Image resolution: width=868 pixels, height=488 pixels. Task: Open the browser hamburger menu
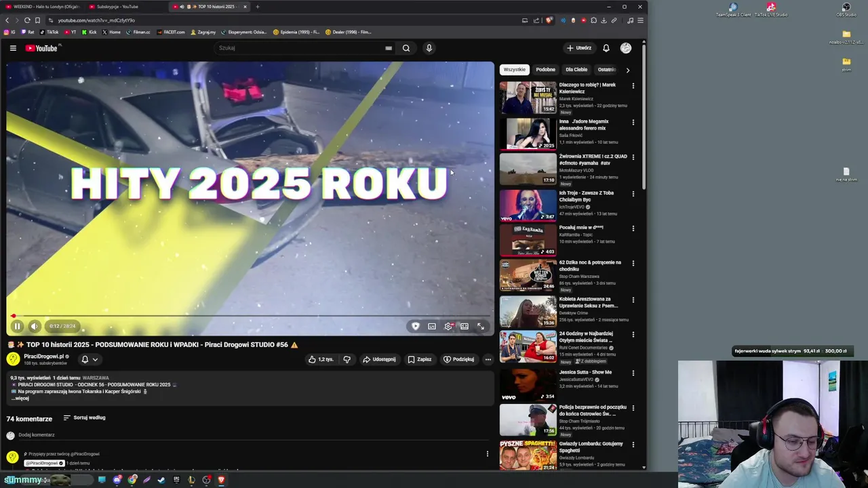[640, 20]
